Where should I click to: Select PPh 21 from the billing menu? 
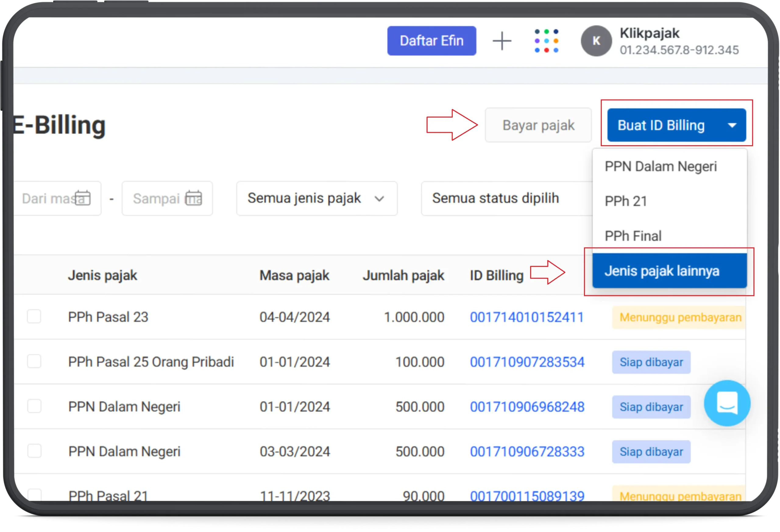pyautogui.click(x=626, y=201)
